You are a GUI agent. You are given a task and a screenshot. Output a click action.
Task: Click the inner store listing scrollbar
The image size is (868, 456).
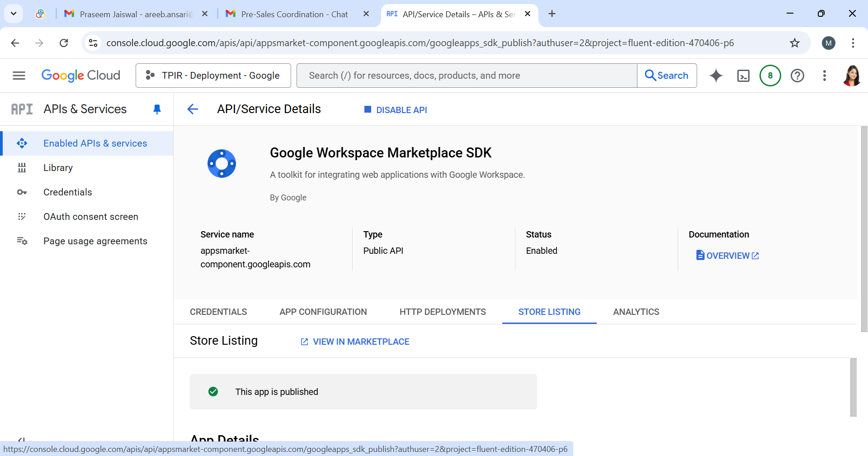(854, 387)
